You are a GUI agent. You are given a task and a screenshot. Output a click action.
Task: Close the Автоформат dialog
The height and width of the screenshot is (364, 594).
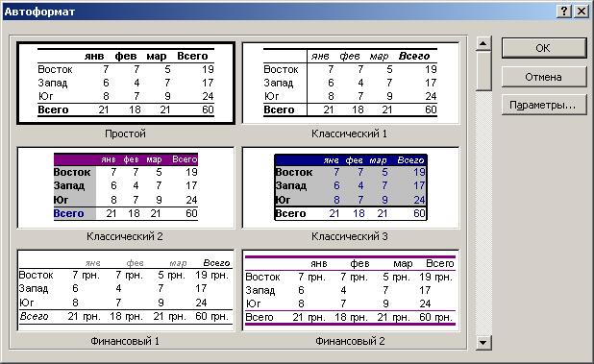(582, 12)
